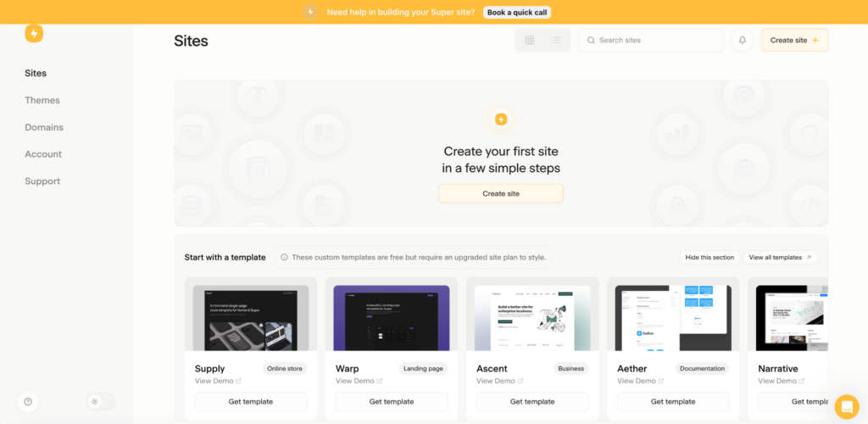View Demo for Ascent template
Screen dimensions: 868x424
495,382
